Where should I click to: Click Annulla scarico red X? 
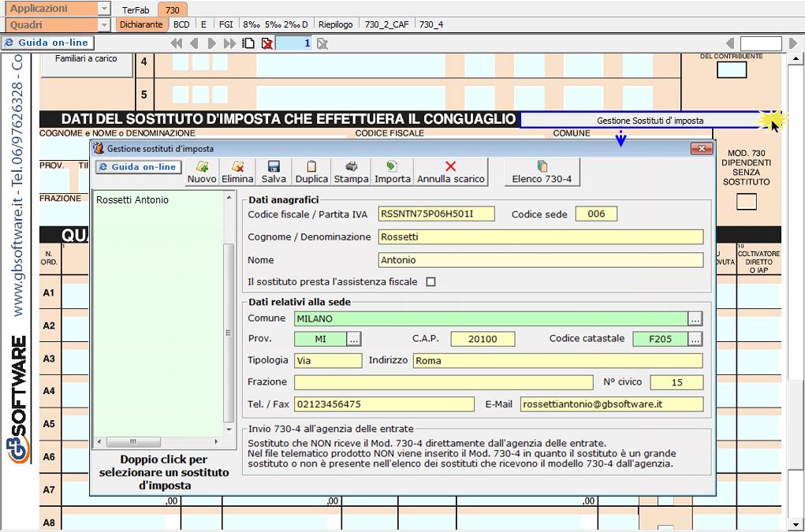(x=451, y=172)
